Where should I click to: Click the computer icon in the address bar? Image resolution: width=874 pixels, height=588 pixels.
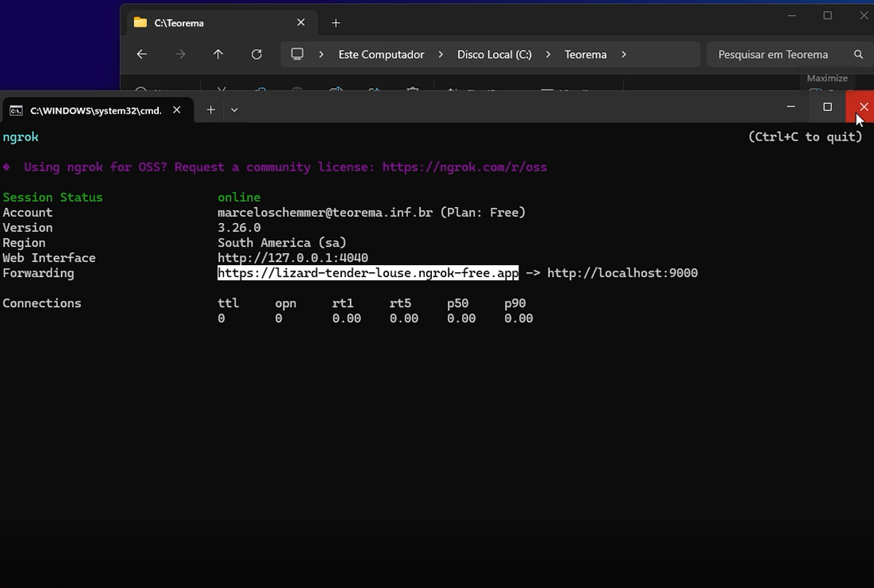coord(297,54)
